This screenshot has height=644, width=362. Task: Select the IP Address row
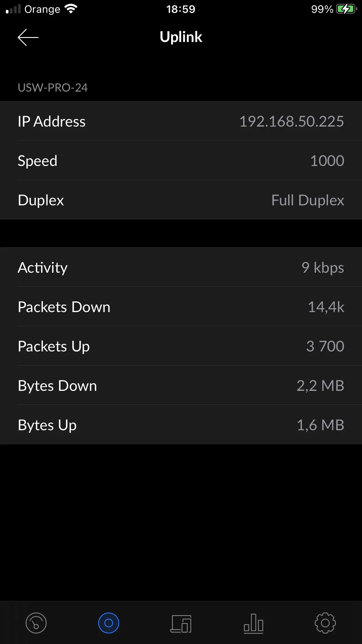pos(181,121)
